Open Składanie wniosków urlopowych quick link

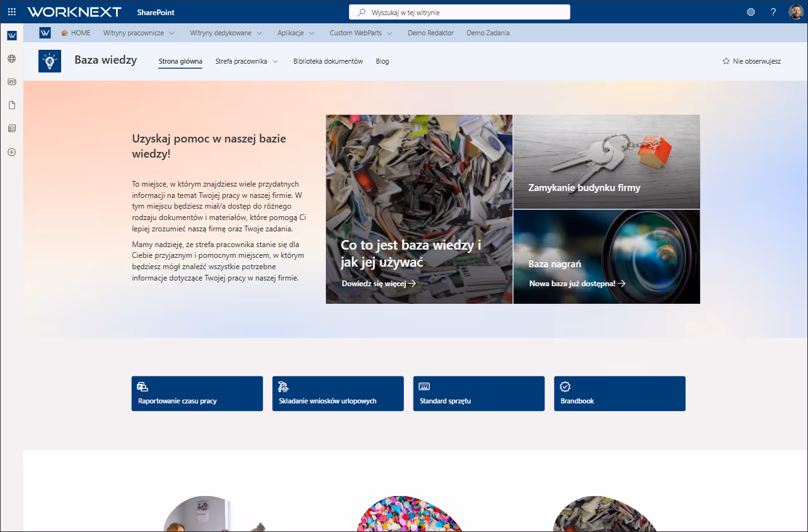(338, 394)
